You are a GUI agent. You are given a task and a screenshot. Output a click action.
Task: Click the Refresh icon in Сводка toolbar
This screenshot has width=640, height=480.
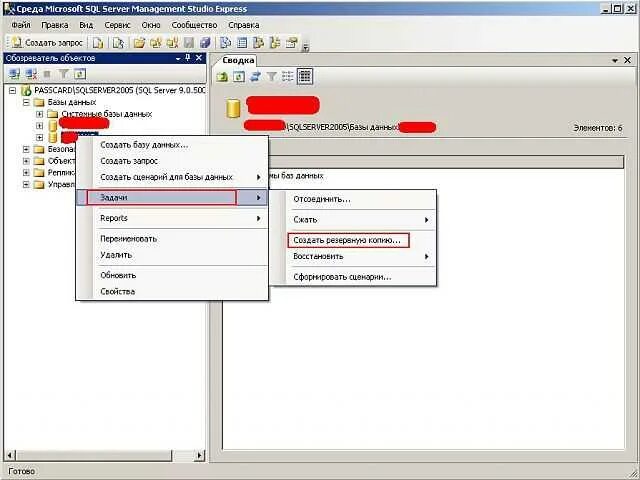tap(239, 76)
